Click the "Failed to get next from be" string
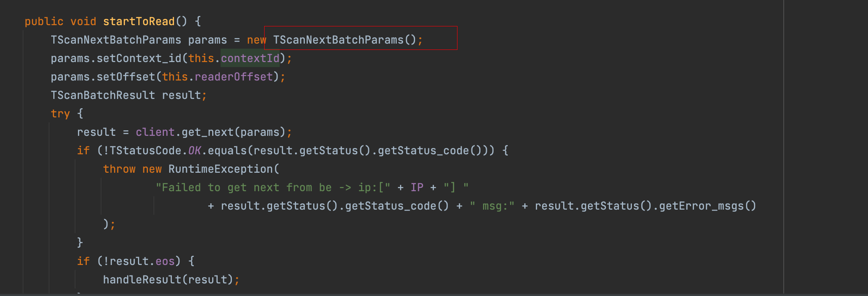The width and height of the screenshot is (868, 296). click(x=244, y=187)
